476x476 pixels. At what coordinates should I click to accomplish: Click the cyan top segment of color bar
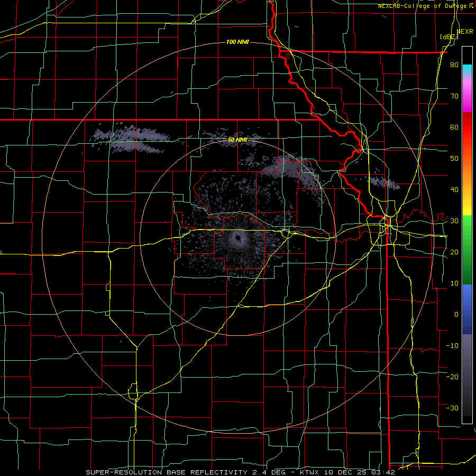467,70
